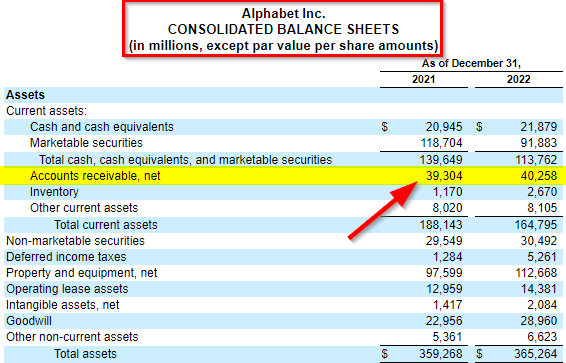The width and height of the screenshot is (566, 363).
Task: Click the 29,549 value
Action: (444, 241)
